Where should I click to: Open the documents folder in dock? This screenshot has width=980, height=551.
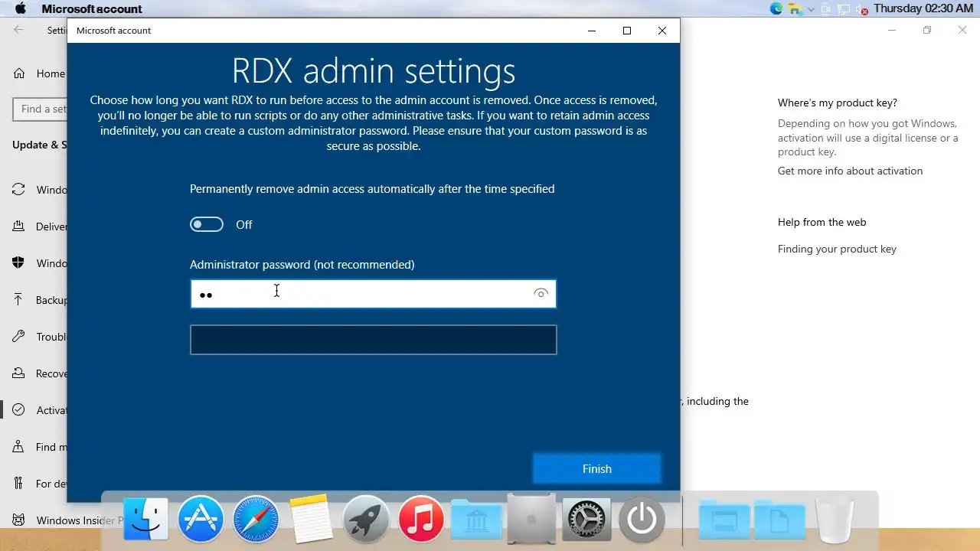coord(779,520)
